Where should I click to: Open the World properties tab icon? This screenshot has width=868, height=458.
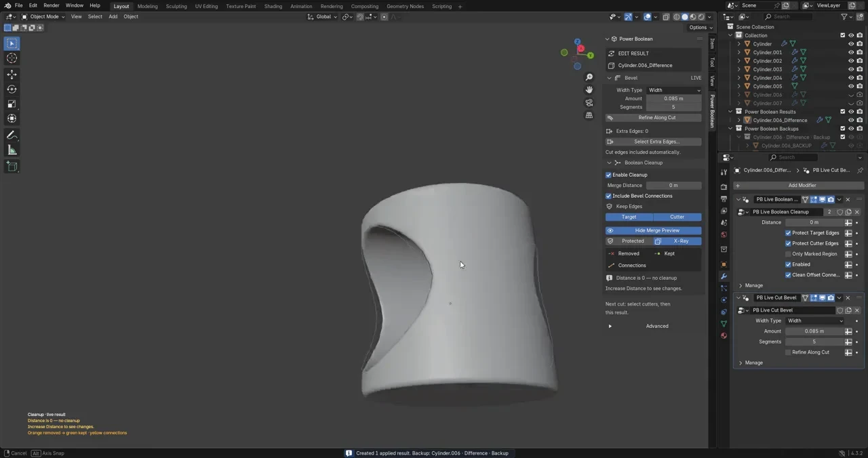pyautogui.click(x=724, y=234)
